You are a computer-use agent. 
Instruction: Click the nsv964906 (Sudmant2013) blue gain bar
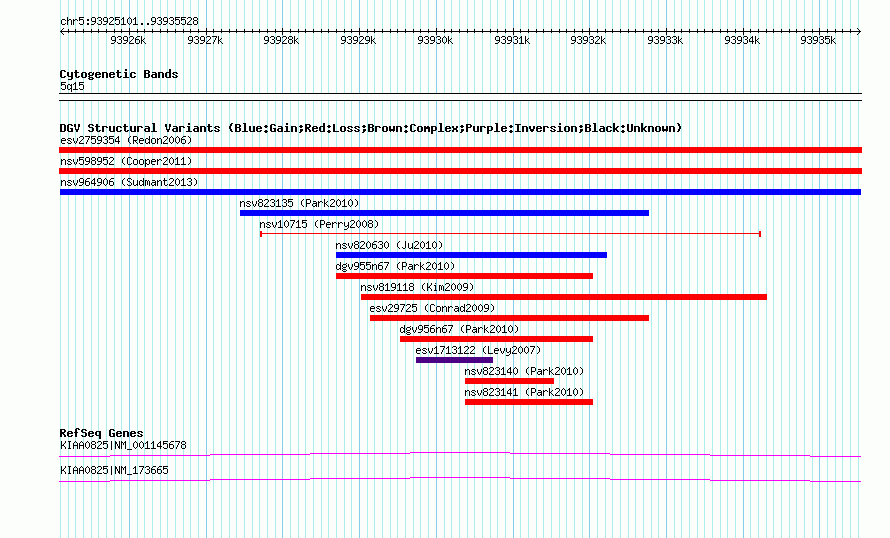[x=460, y=192]
